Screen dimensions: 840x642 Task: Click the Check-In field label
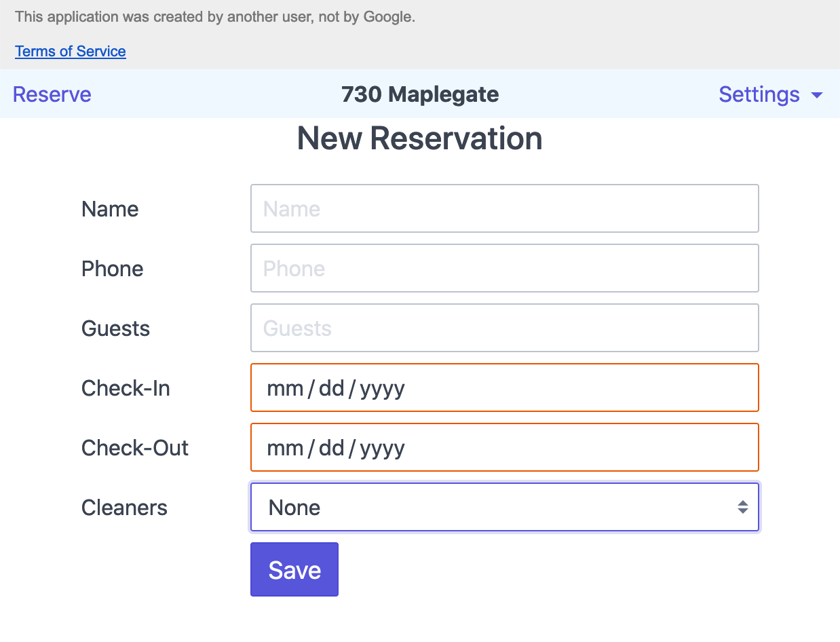(126, 388)
